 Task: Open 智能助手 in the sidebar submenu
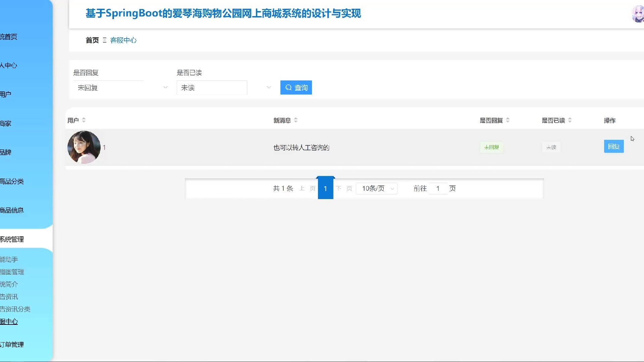[9, 259]
